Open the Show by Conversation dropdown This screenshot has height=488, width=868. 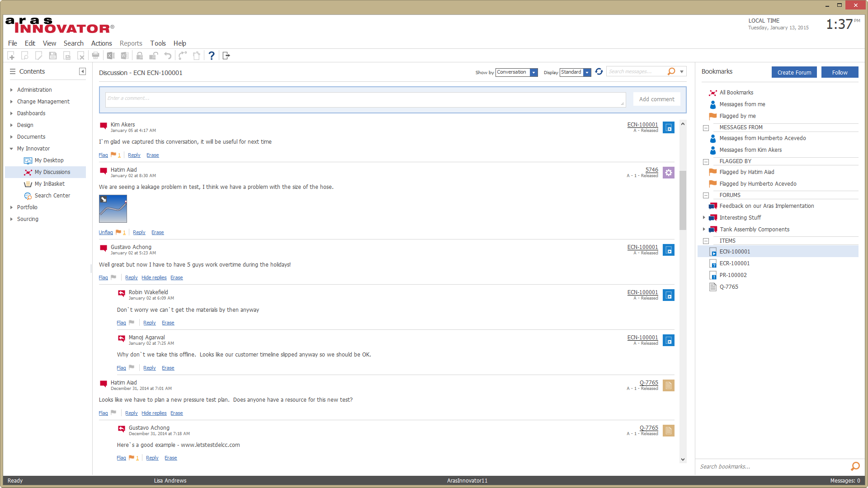pos(534,72)
